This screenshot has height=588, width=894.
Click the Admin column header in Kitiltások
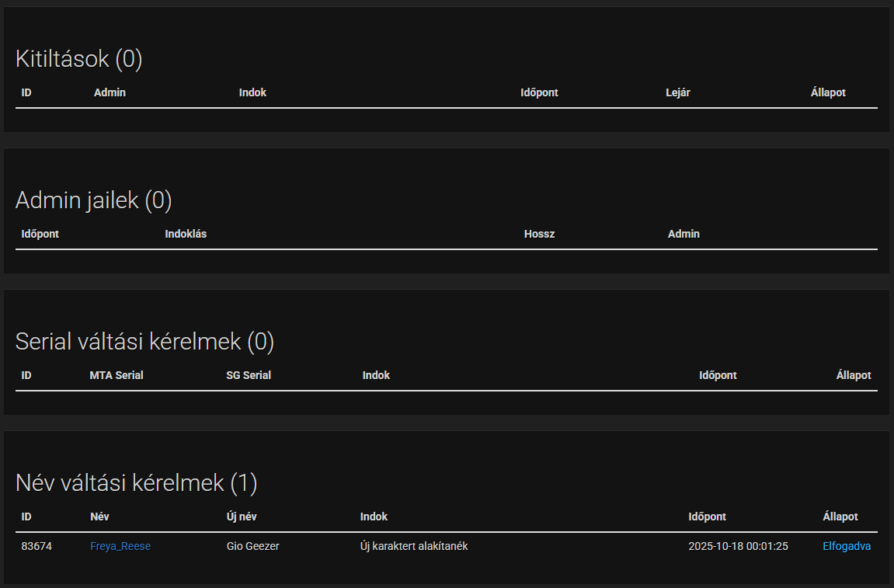click(110, 92)
